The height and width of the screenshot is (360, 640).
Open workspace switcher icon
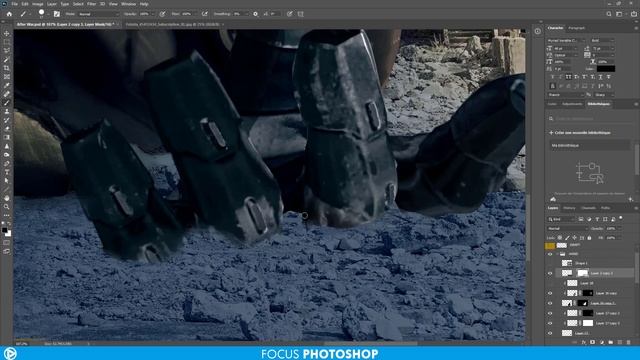pyautogui.click(x=620, y=14)
